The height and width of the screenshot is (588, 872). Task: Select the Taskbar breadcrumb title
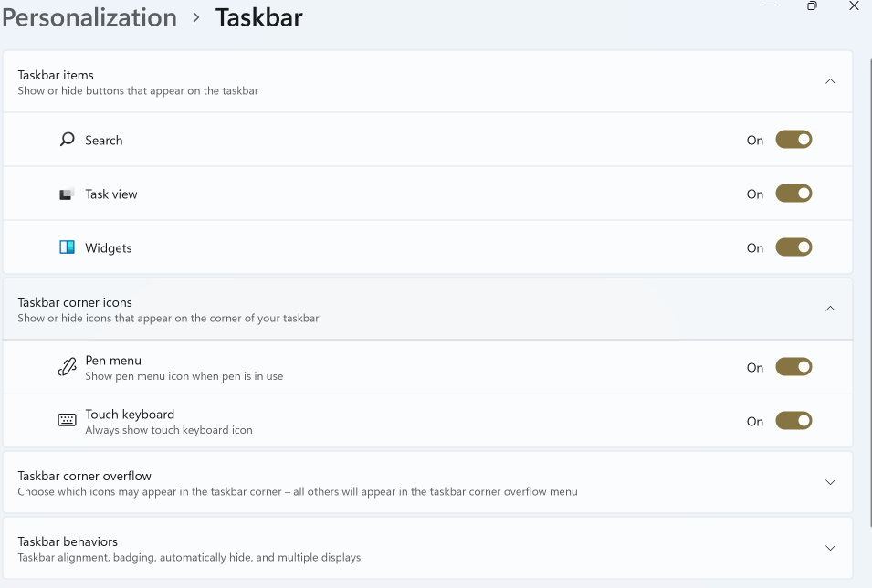pyautogui.click(x=258, y=16)
